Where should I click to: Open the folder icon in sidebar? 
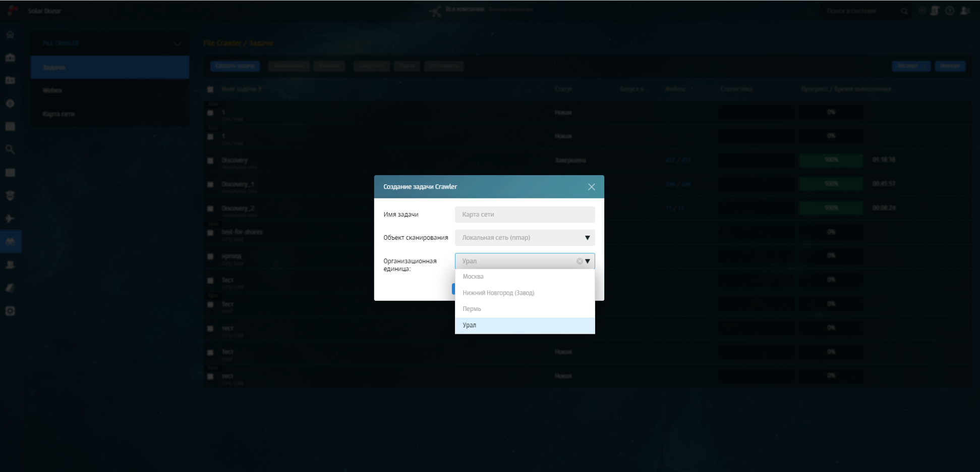click(10, 80)
